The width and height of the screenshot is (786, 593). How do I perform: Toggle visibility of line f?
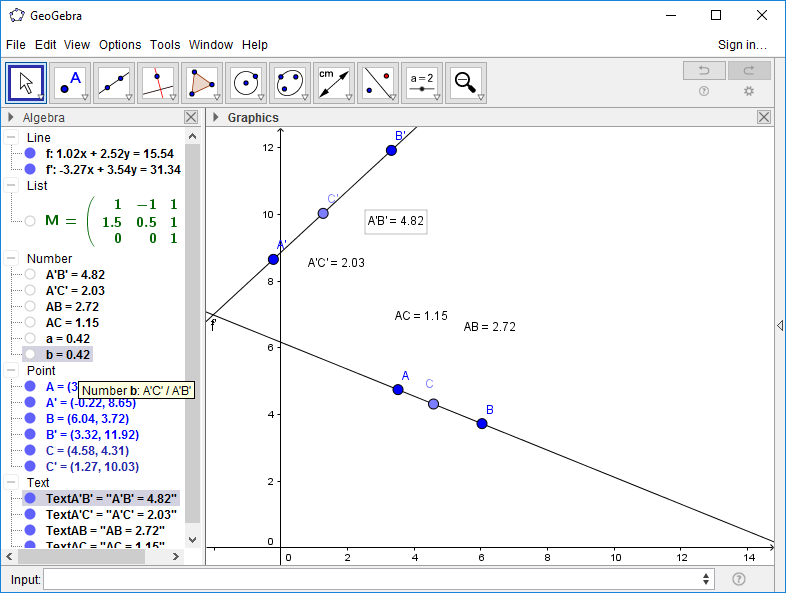tap(30, 153)
